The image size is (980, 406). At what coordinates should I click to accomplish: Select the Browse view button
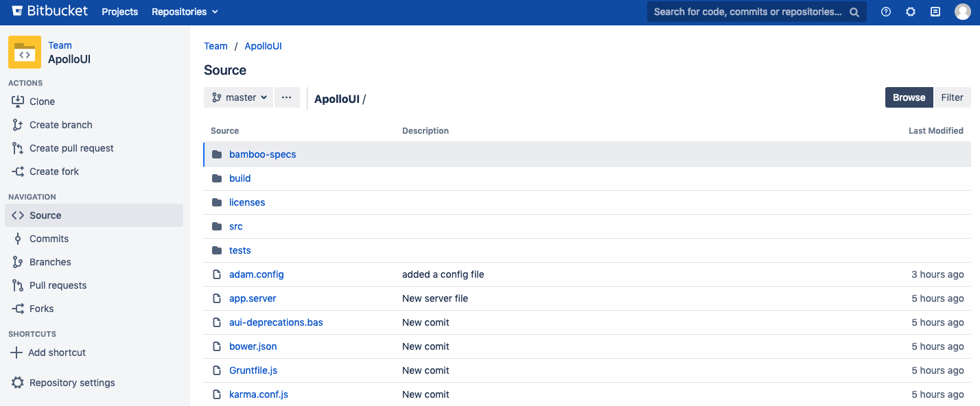pos(909,97)
